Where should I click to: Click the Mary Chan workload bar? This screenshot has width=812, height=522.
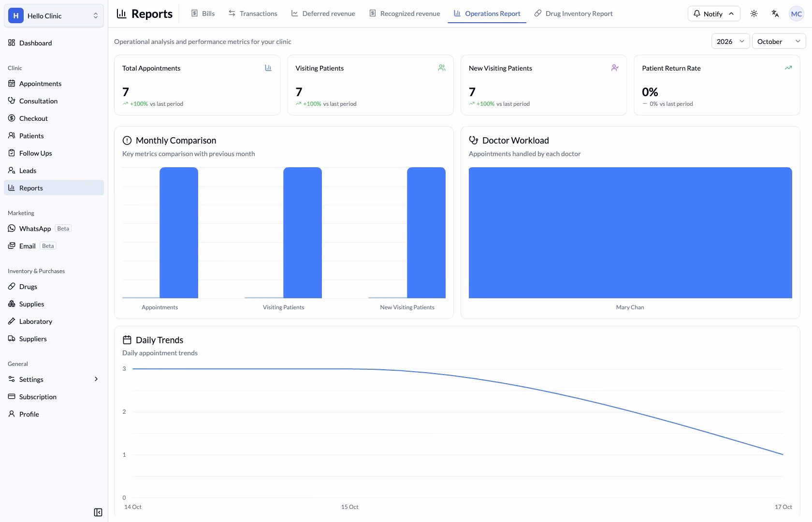[630, 232]
